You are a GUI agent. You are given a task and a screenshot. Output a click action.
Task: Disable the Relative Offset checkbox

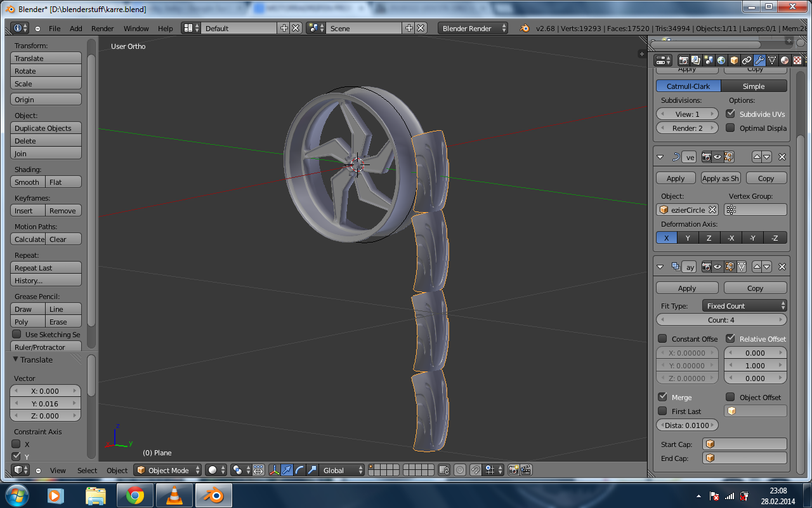(730, 338)
